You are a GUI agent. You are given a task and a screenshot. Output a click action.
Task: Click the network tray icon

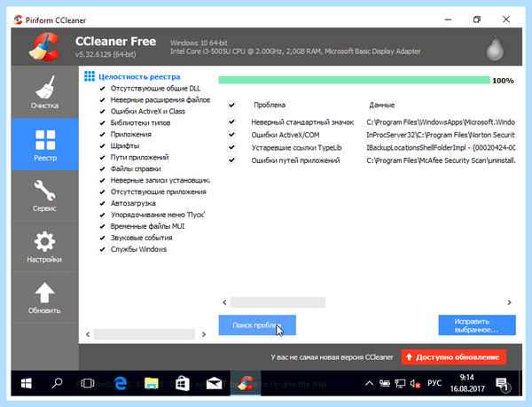tap(400, 384)
